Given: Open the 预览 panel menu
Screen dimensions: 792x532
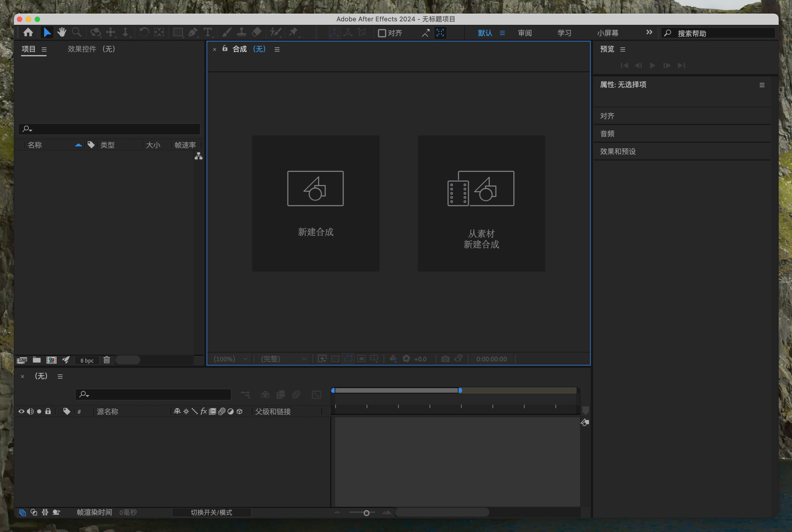Looking at the screenshot, I should click(622, 49).
